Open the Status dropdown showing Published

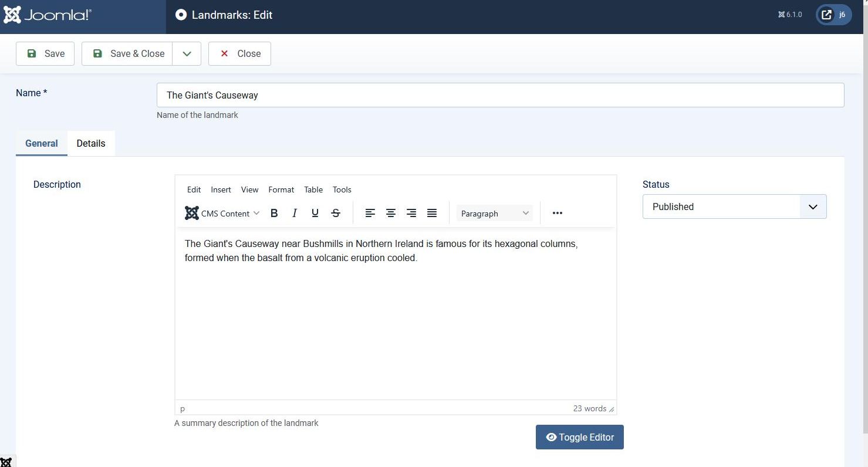tap(735, 207)
